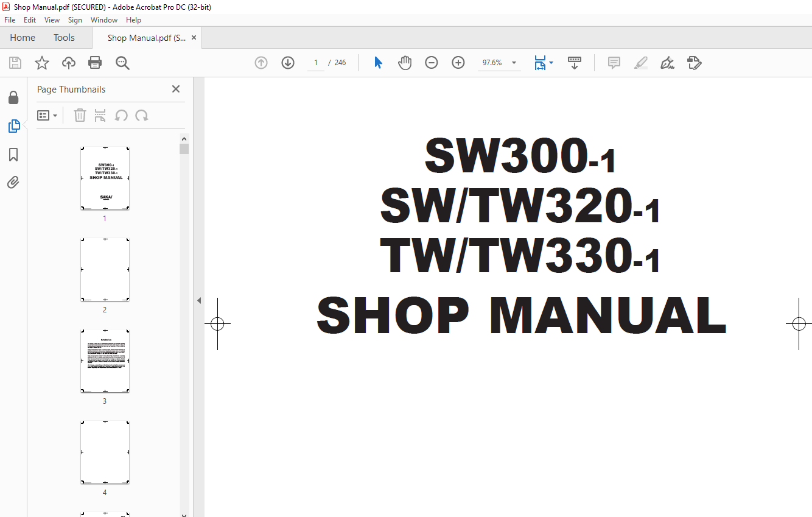Screen dimensions: 812x517
Task: Click the current page number field
Action: point(315,63)
